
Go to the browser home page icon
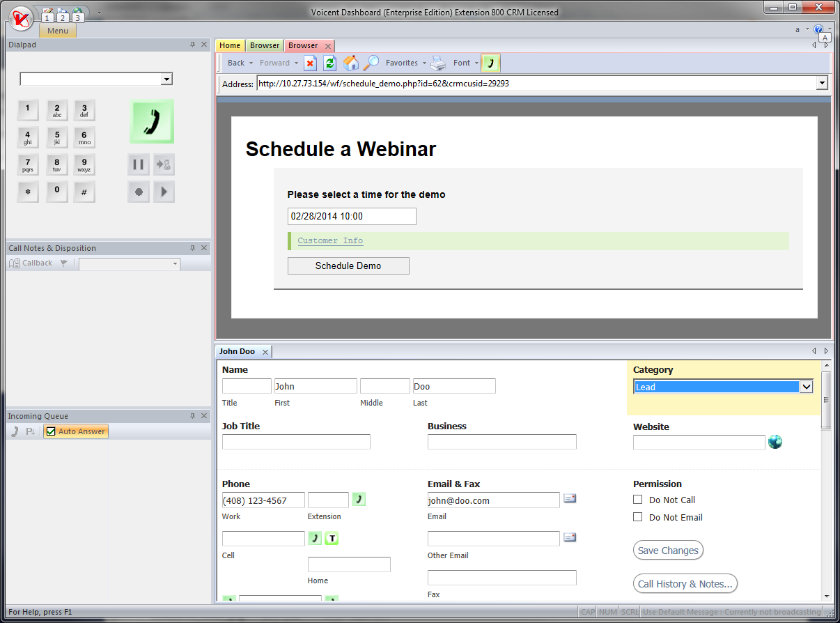click(x=351, y=63)
